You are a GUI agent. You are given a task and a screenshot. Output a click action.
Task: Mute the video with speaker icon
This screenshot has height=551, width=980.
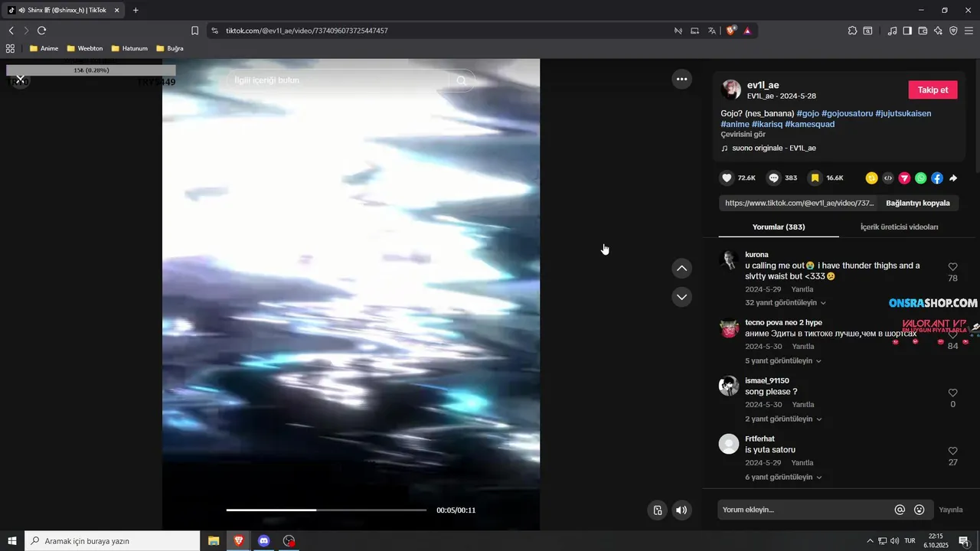681,510
